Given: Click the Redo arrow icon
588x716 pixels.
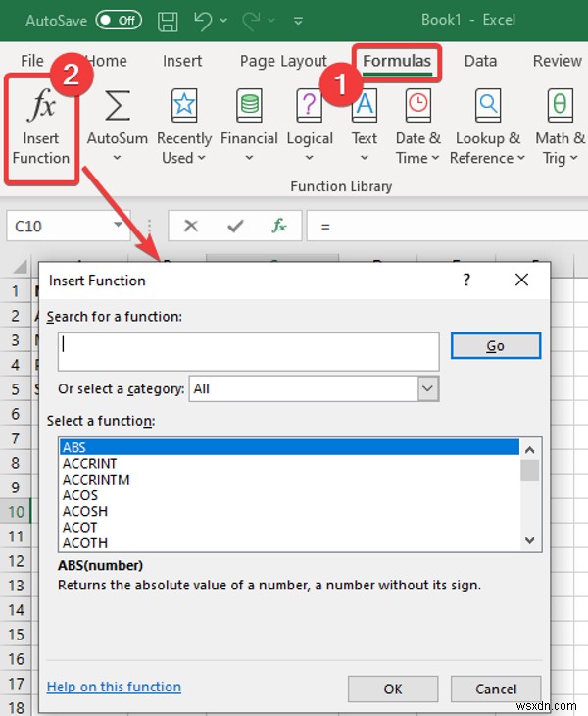Looking at the screenshot, I should [251, 21].
